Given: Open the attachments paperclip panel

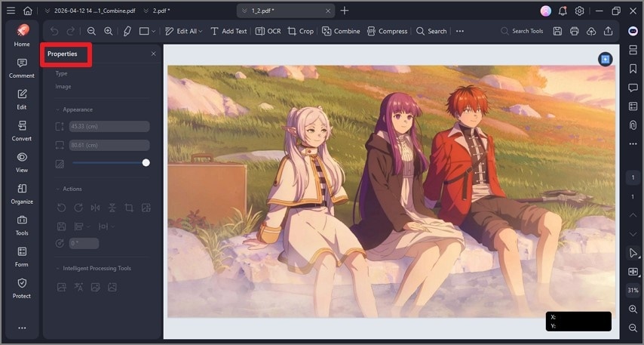Looking at the screenshot, I should coord(633,125).
